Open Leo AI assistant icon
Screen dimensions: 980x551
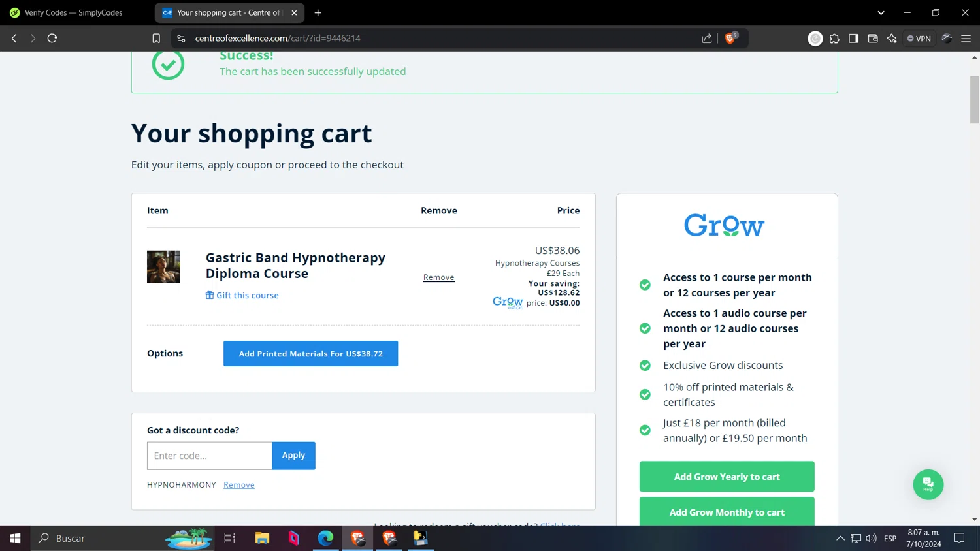pos(892,39)
